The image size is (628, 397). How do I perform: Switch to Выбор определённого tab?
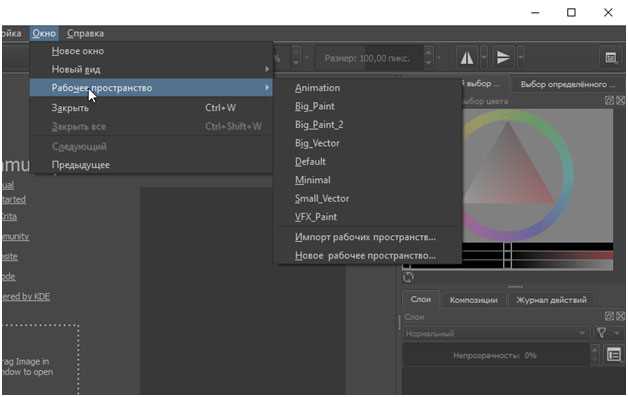click(567, 85)
